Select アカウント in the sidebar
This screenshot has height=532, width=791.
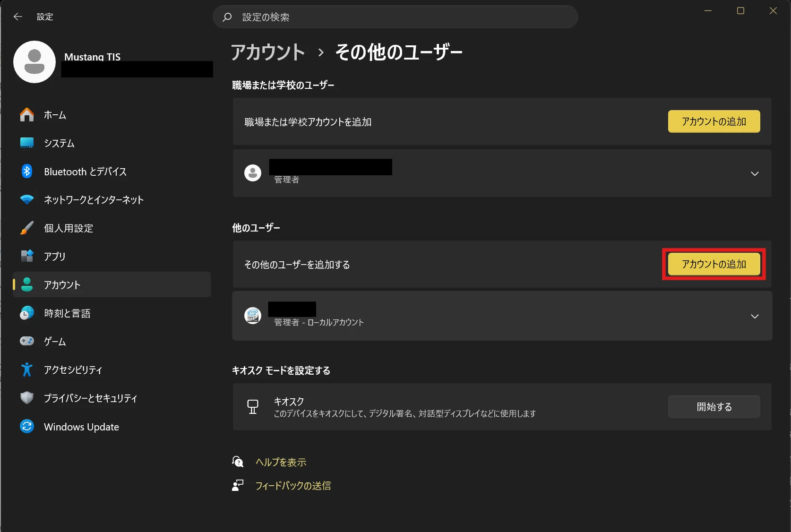point(112,284)
